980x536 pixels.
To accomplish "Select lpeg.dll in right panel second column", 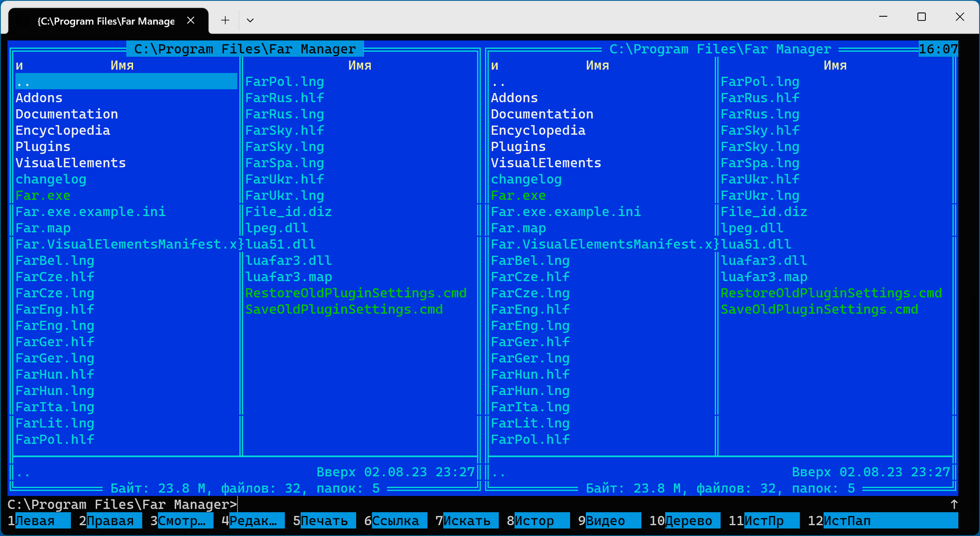I will point(752,228).
